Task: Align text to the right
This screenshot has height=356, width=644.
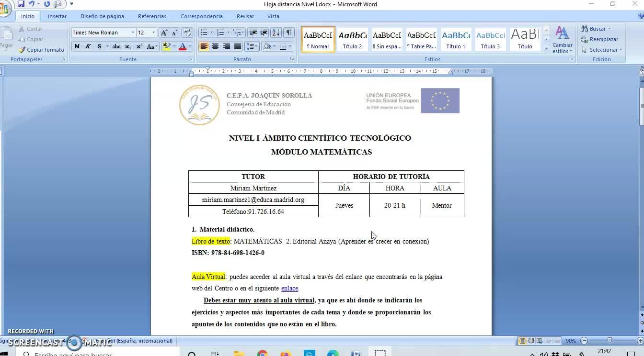Action: tap(226, 46)
